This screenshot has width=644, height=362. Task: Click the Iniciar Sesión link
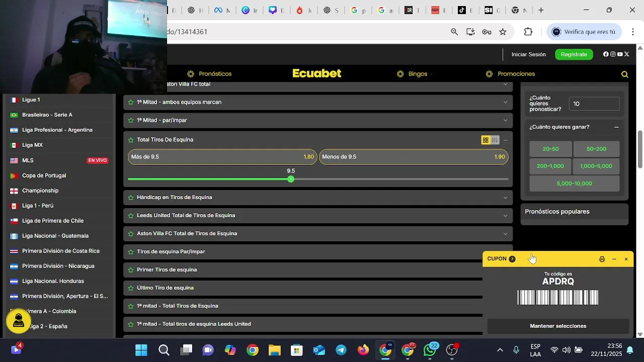coord(528,54)
